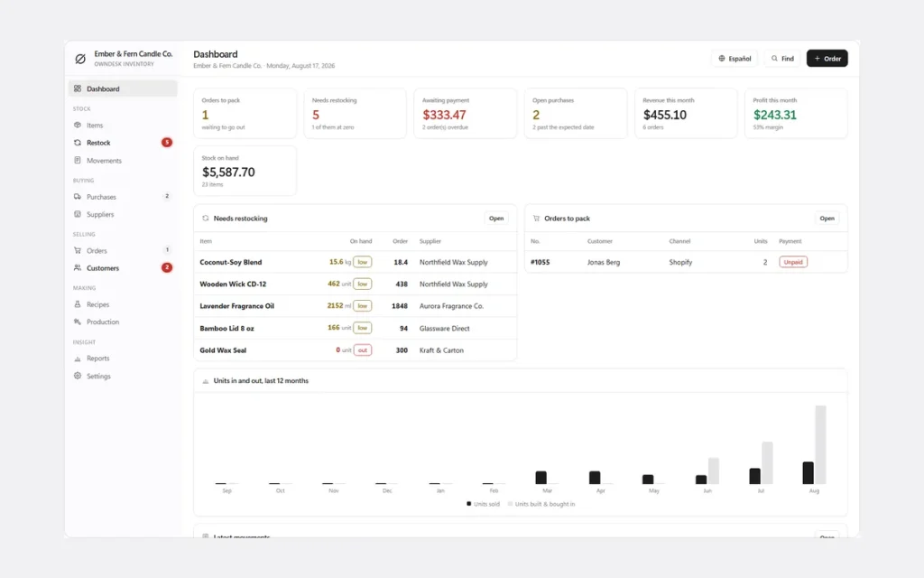The height and width of the screenshot is (578, 924).
Task: Click the Gold Wax Seal item
Action: pyautogui.click(x=223, y=350)
